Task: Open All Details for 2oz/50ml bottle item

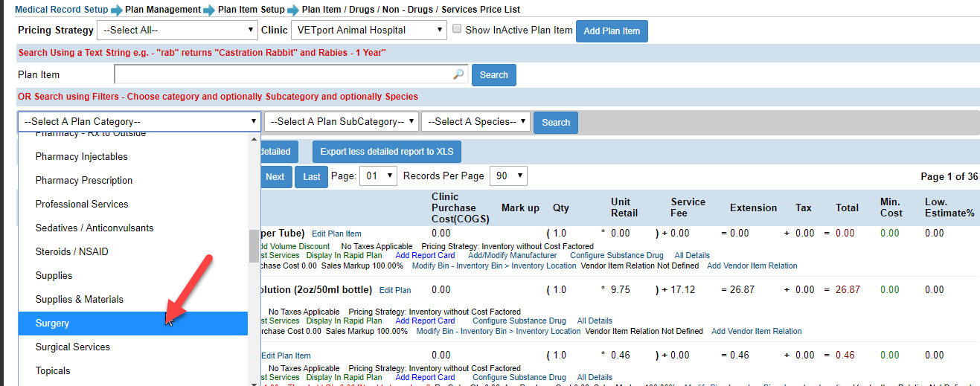Action: coord(595,321)
